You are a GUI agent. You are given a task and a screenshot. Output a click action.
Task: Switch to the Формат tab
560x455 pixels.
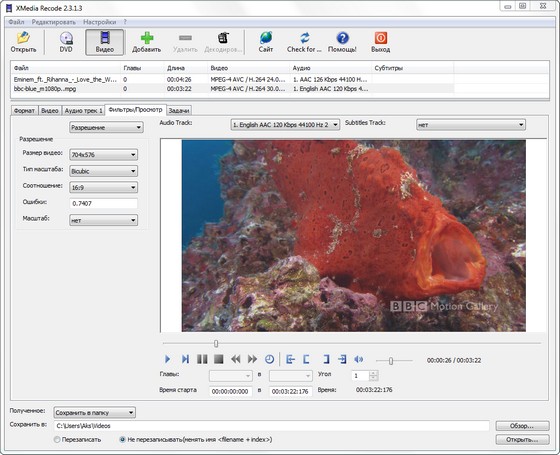[24, 111]
